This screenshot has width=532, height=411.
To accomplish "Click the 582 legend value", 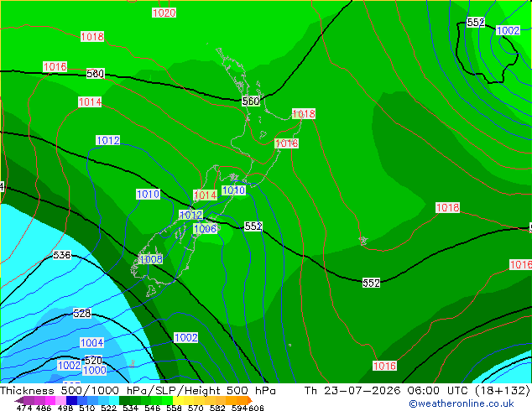I will 217,408.
